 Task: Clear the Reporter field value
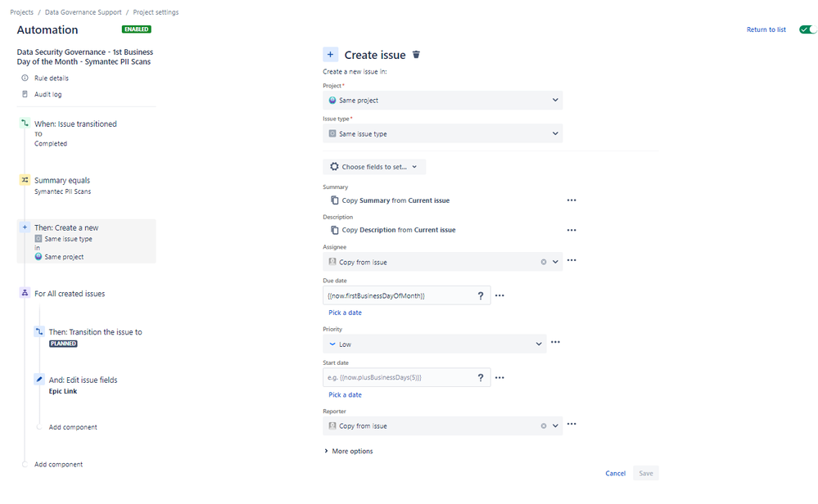point(544,425)
